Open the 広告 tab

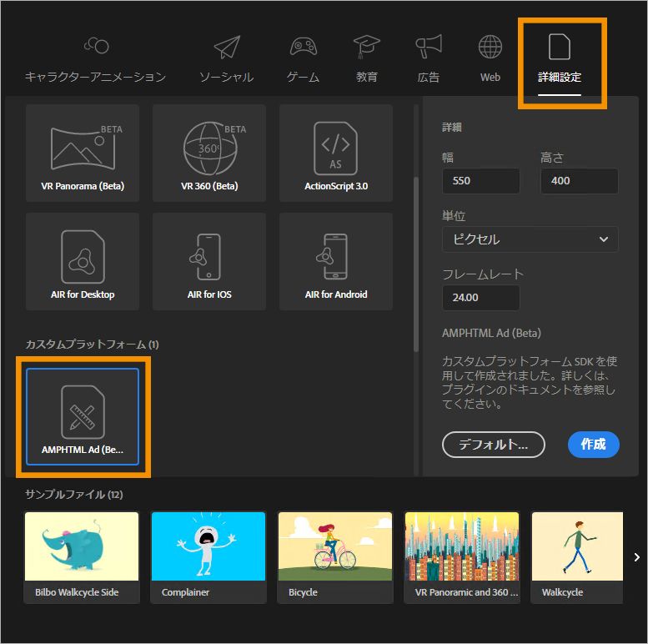point(429,60)
